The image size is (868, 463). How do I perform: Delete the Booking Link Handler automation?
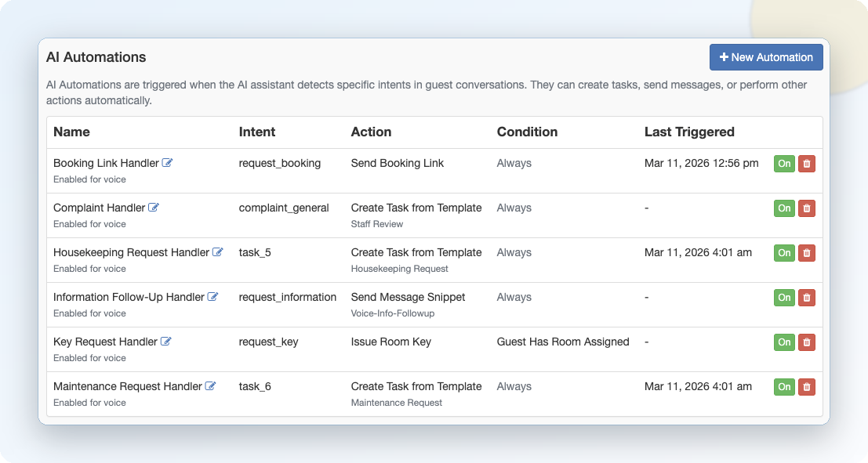point(807,164)
